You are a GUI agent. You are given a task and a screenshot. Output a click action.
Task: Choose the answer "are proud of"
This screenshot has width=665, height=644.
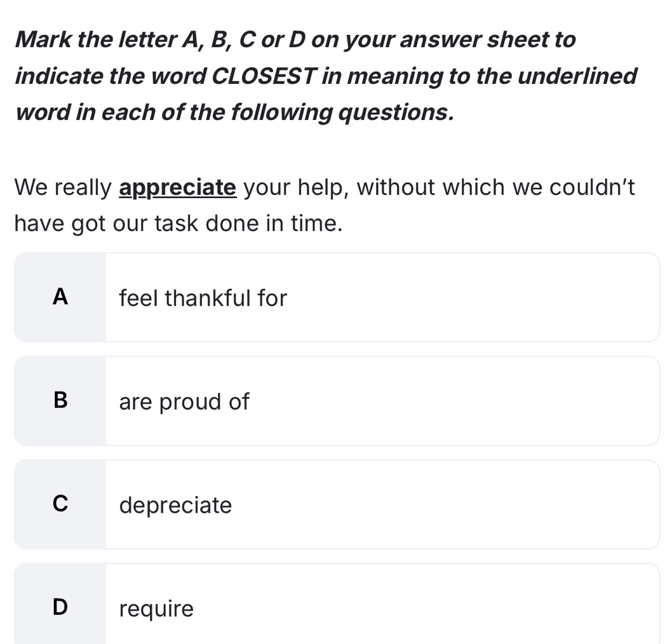[184, 401]
